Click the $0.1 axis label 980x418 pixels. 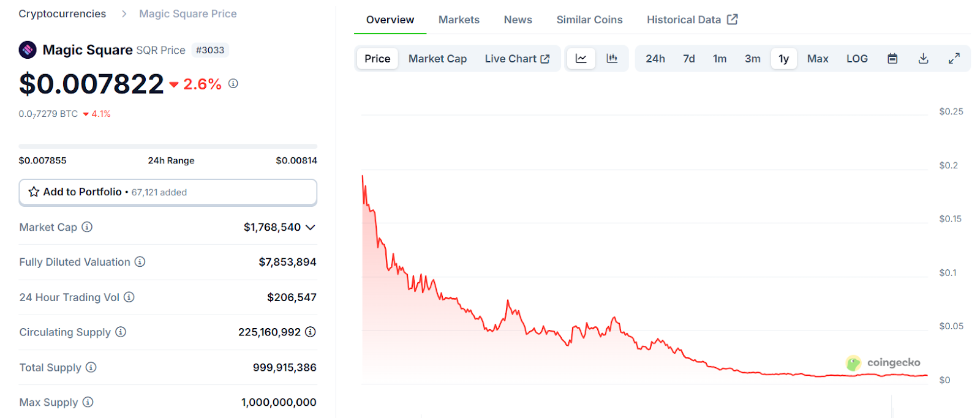(x=948, y=273)
